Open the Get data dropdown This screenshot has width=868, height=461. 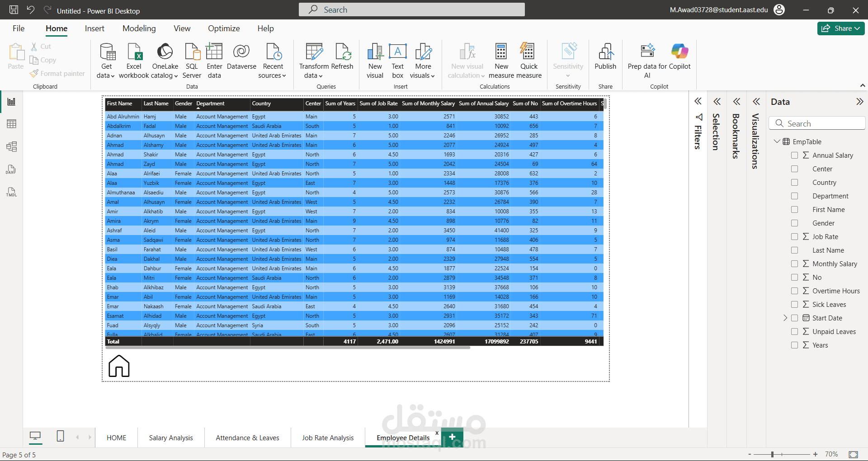point(106,75)
